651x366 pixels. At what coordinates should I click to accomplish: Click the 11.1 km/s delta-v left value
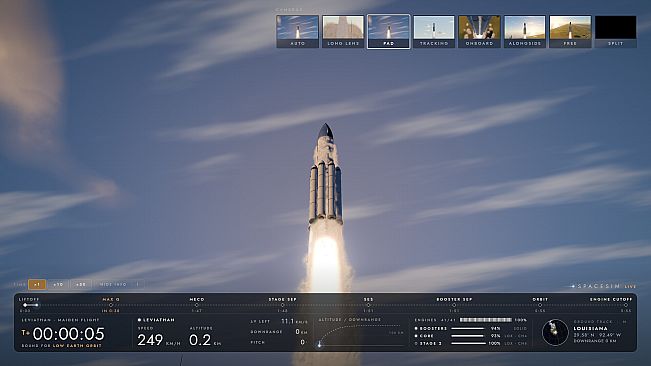(294, 321)
